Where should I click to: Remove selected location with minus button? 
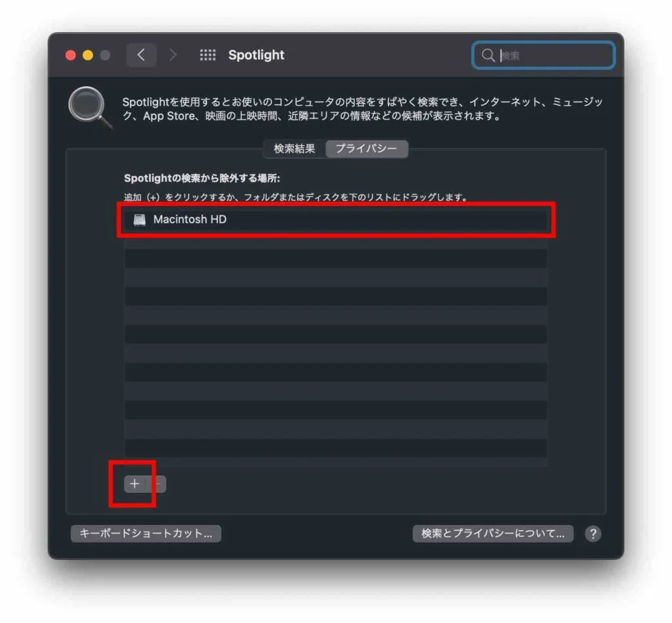pyautogui.click(x=157, y=484)
